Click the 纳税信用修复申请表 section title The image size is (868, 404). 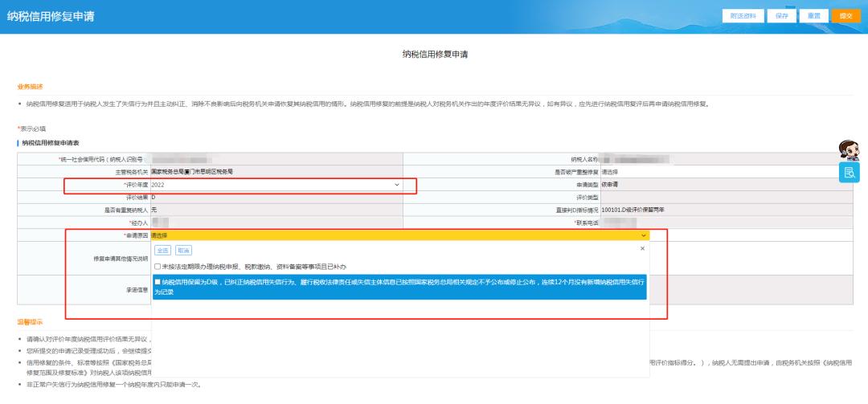pyautogui.click(x=51, y=143)
